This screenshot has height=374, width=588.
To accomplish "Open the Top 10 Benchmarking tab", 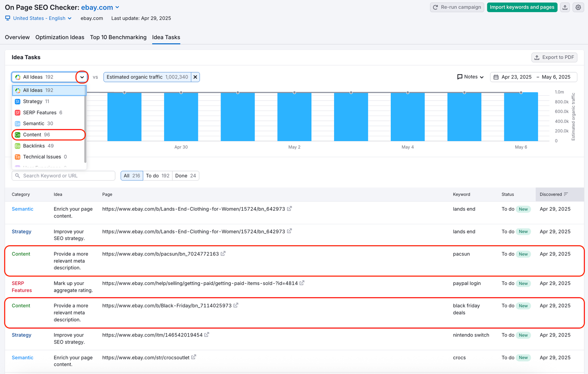I will [x=118, y=37].
